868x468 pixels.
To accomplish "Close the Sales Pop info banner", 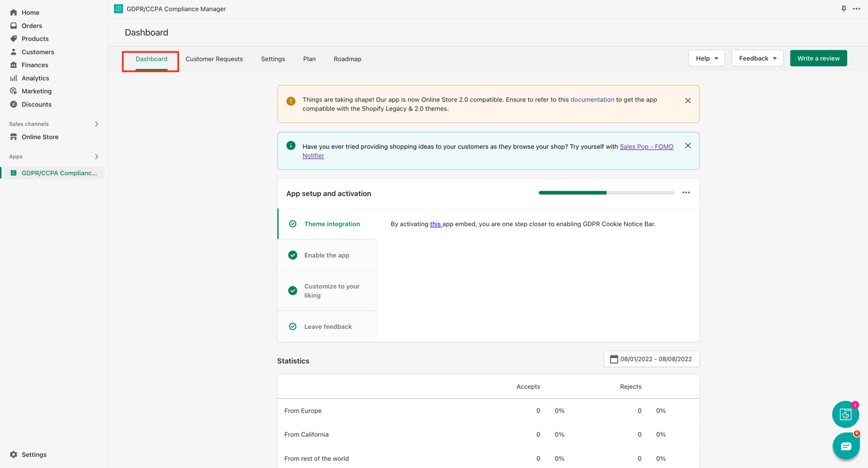I will coord(688,146).
